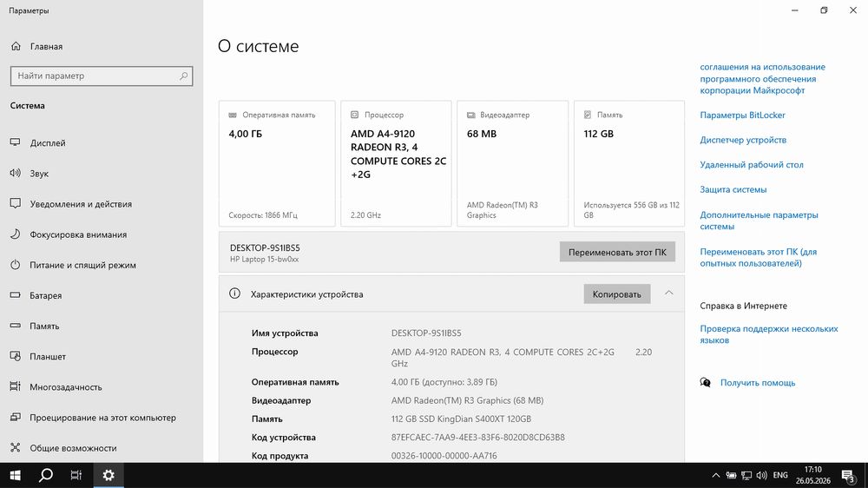Click battery icon in system tray
The height and width of the screenshot is (488, 868).
click(731, 475)
